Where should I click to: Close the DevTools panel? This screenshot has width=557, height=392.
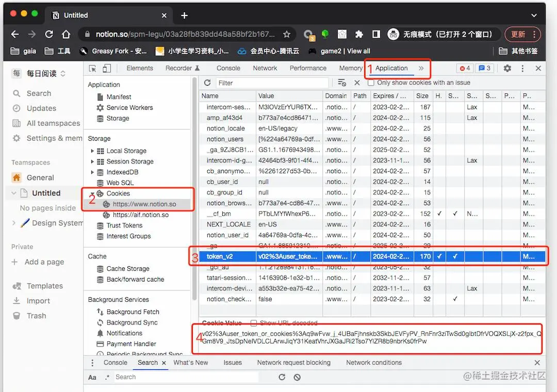point(538,68)
